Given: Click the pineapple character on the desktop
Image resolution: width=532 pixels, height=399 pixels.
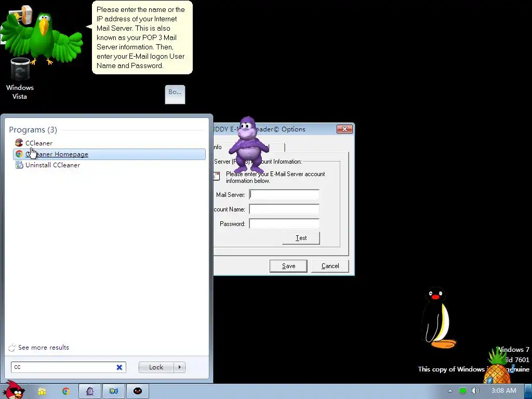Looking at the screenshot, I should point(497,366).
